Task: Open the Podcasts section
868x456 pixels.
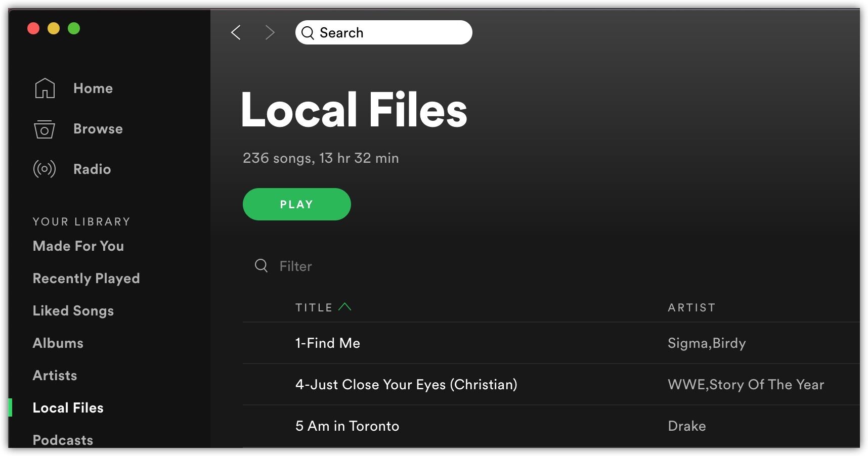Action: pyautogui.click(x=63, y=440)
